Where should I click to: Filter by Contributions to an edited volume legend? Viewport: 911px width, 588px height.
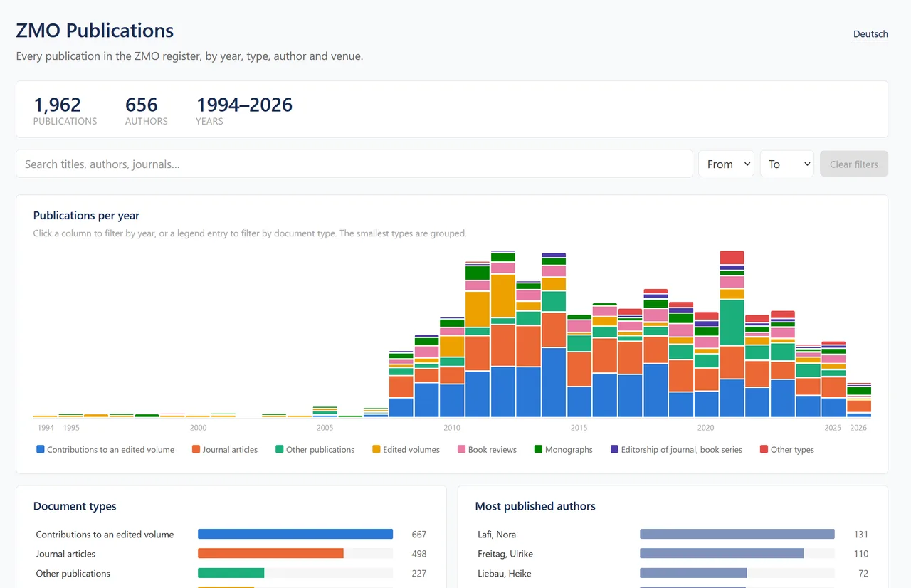click(105, 450)
